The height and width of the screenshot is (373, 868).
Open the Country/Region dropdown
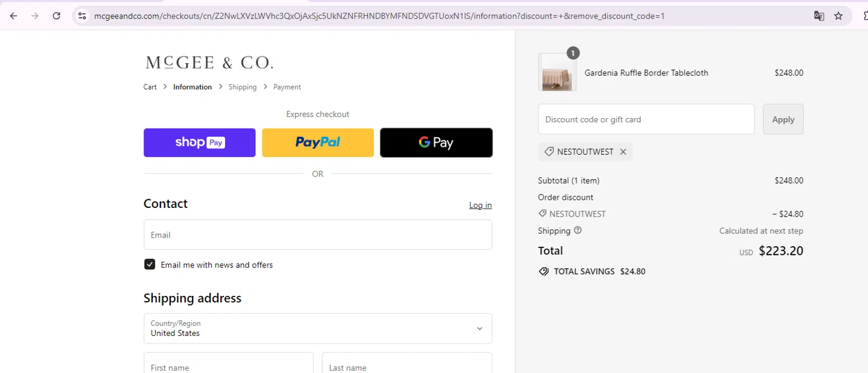318,328
